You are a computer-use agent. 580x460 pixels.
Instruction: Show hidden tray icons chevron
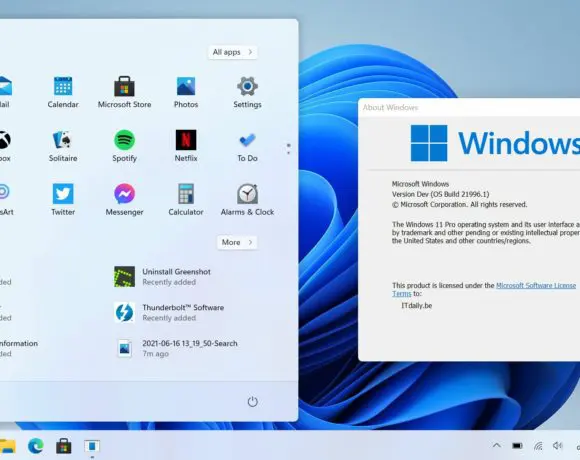pos(496,446)
